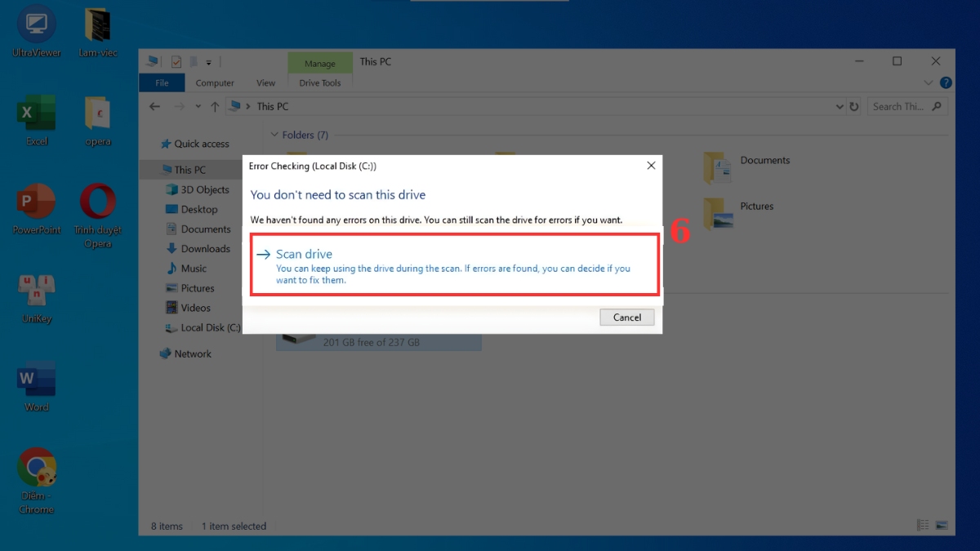Open the Customize Quick Access Toolbar dropdown

pos(209,62)
